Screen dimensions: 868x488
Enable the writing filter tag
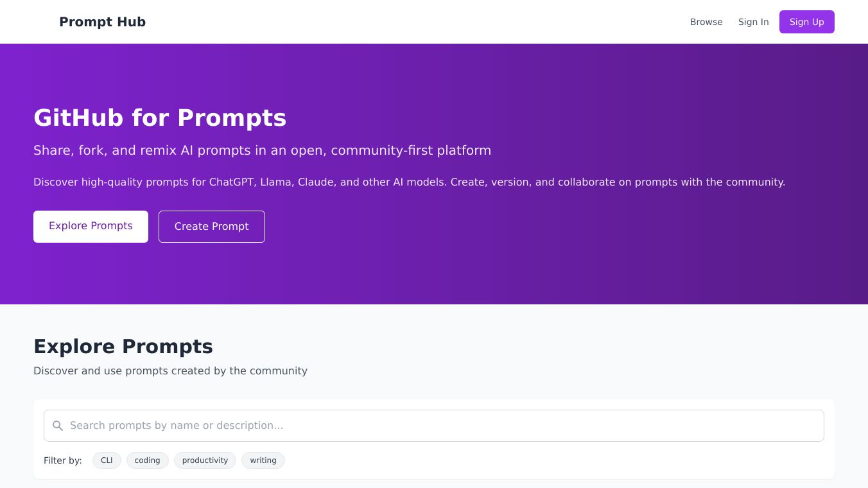(x=263, y=460)
